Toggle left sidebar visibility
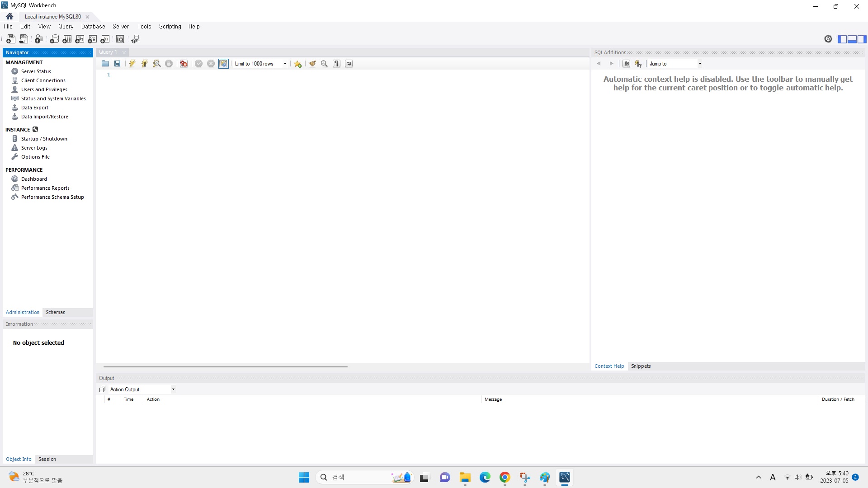The image size is (868, 488). click(x=842, y=39)
